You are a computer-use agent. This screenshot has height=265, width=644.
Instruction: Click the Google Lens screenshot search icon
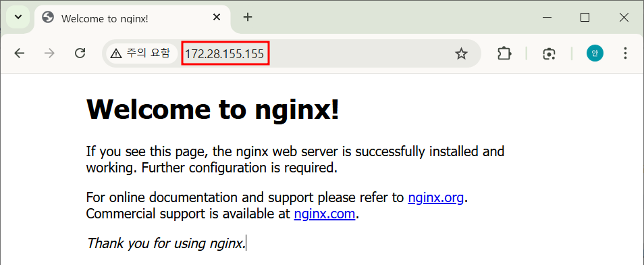point(549,53)
